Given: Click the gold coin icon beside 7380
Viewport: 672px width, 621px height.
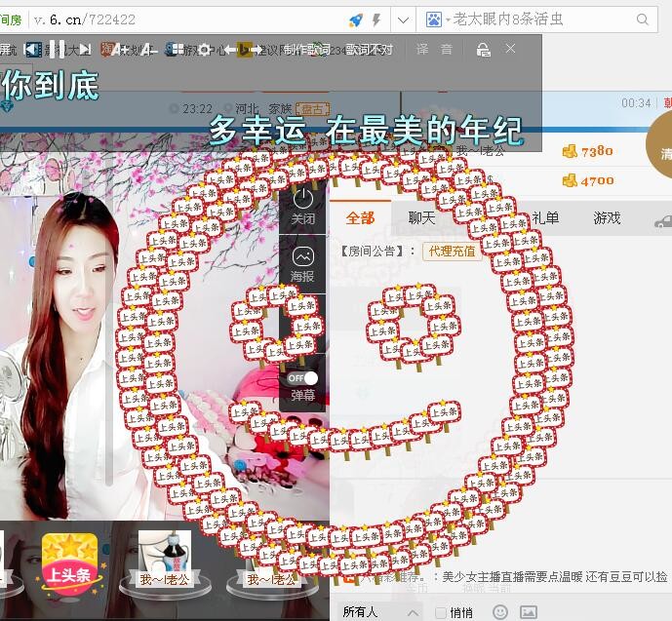Looking at the screenshot, I should pyautogui.click(x=570, y=151).
